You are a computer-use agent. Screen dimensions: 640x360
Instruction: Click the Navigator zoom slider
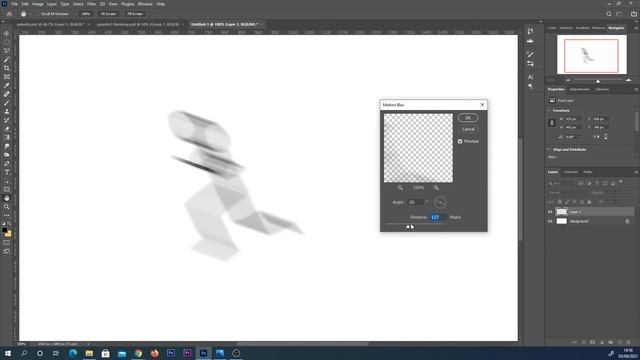(x=598, y=80)
